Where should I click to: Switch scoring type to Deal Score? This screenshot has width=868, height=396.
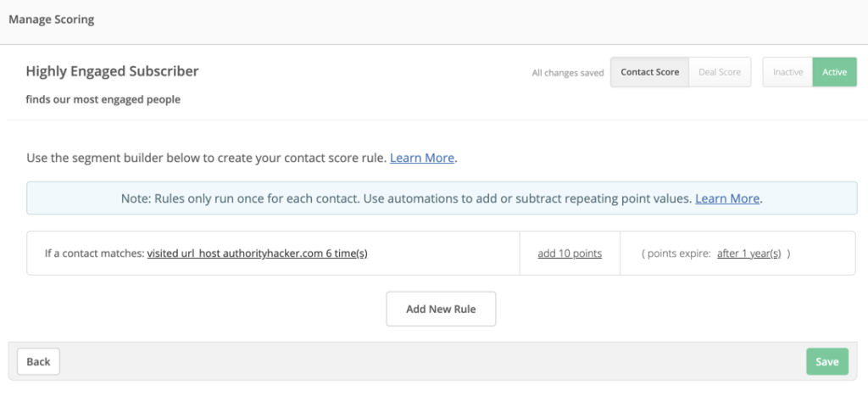(x=719, y=72)
